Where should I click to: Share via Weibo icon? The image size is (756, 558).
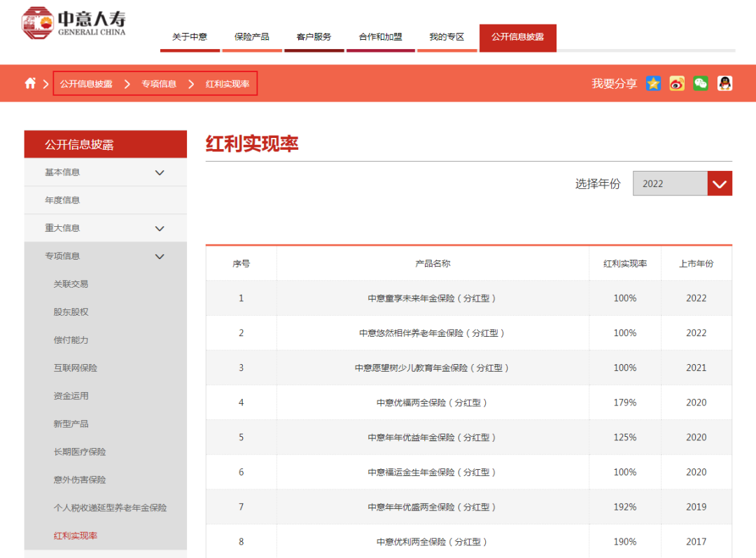pyautogui.click(x=677, y=83)
